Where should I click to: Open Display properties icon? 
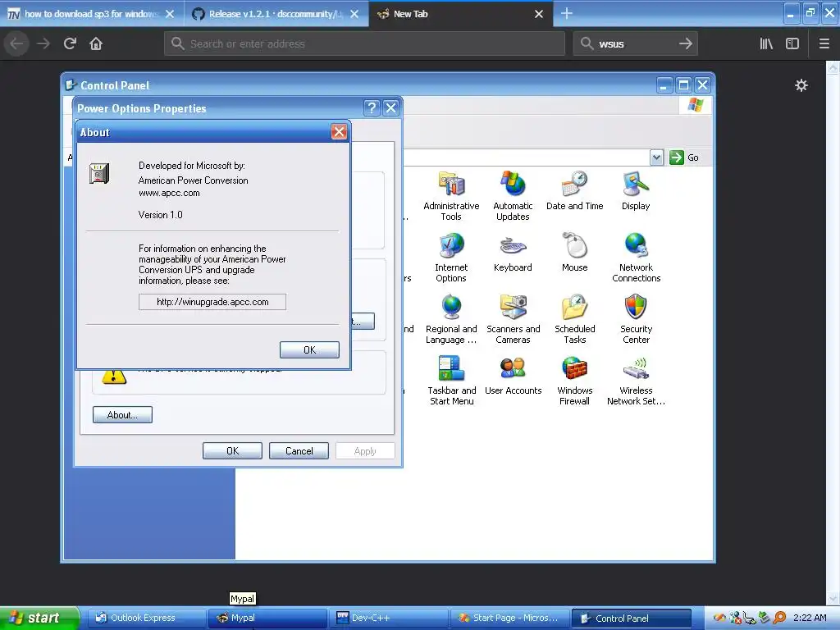pyautogui.click(x=636, y=190)
